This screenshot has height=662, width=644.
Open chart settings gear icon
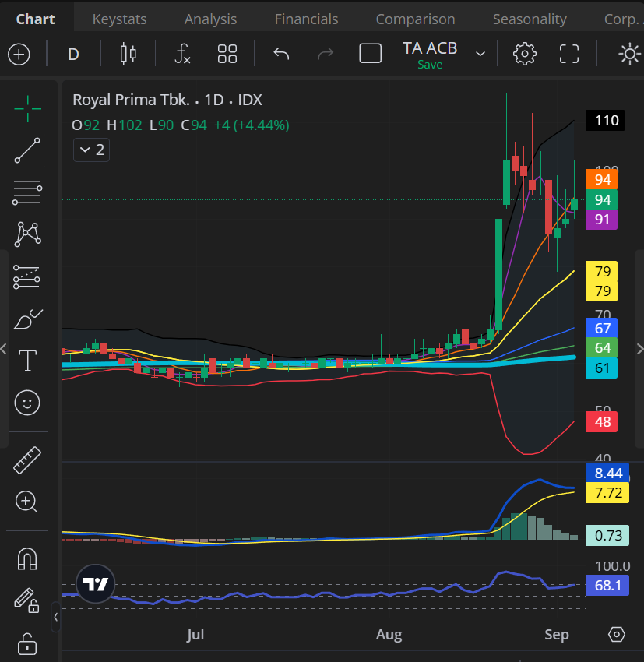pos(525,54)
